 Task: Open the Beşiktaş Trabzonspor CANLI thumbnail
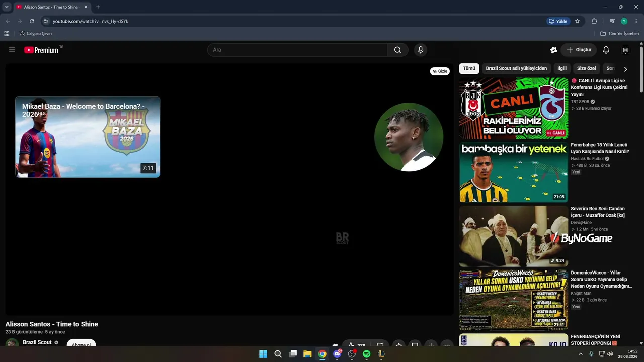(x=514, y=108)
